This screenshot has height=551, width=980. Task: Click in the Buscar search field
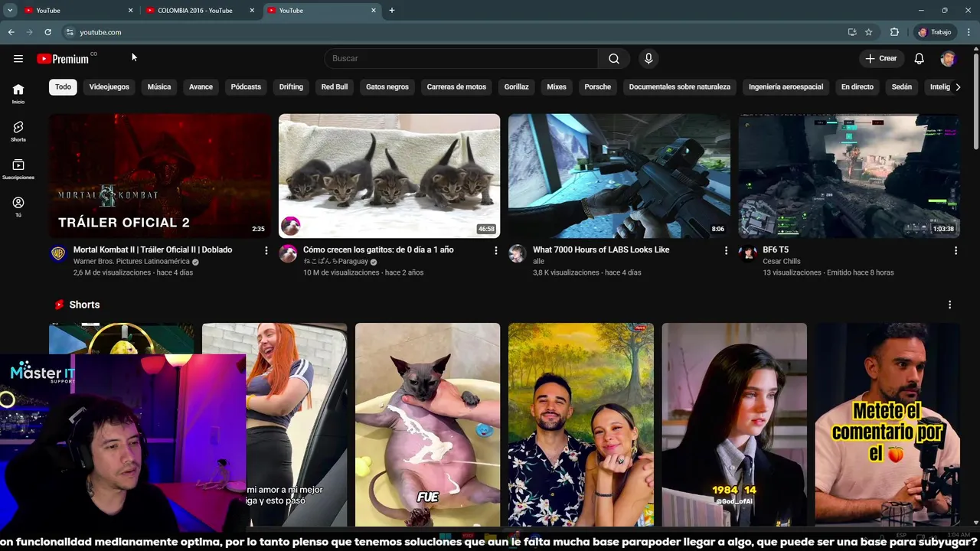click(462, 59)
